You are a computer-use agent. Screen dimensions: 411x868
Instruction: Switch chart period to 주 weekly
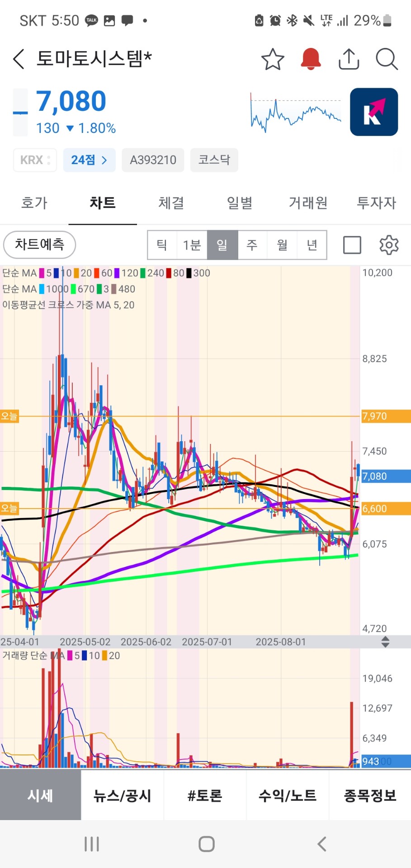click(252, 245)
